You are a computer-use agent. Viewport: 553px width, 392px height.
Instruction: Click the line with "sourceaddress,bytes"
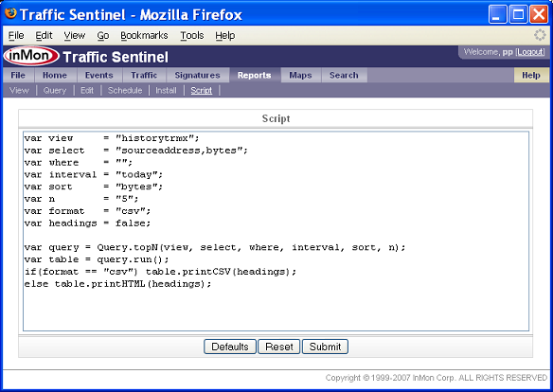[135, 151]
